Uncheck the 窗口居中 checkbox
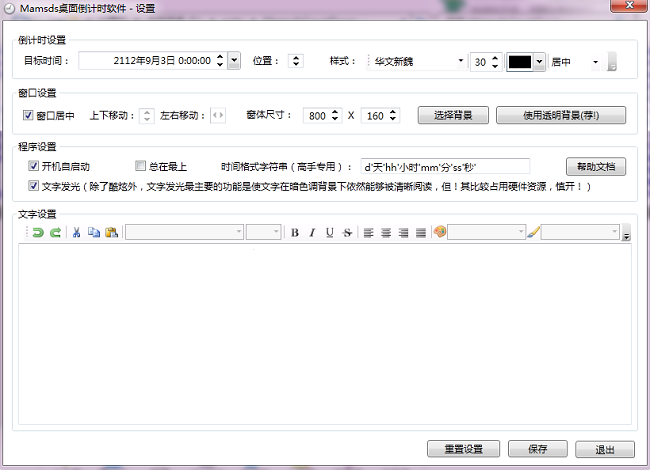650x470 pixels. coord(28,115)
